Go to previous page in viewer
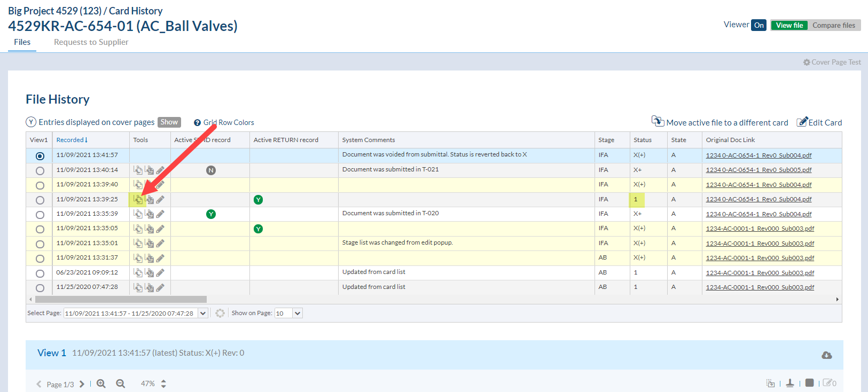 coord(39,384)
